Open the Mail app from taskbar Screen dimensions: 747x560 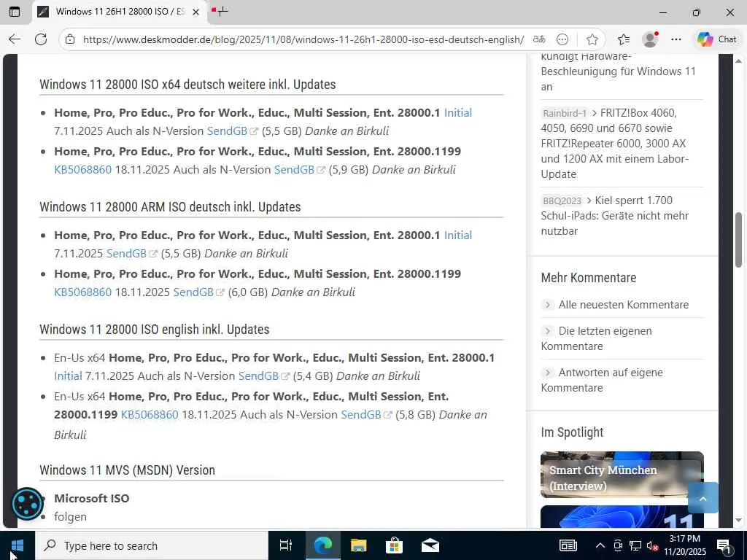(x=430, y=545)
